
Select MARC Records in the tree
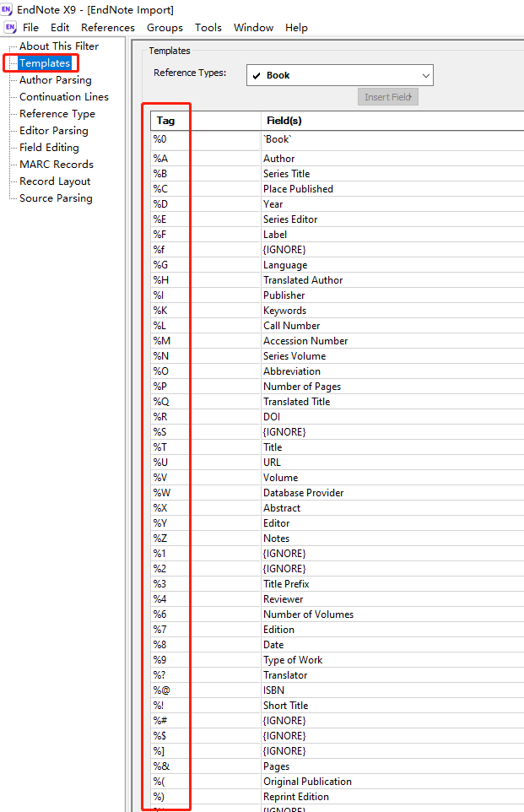(x=57, y=165)
